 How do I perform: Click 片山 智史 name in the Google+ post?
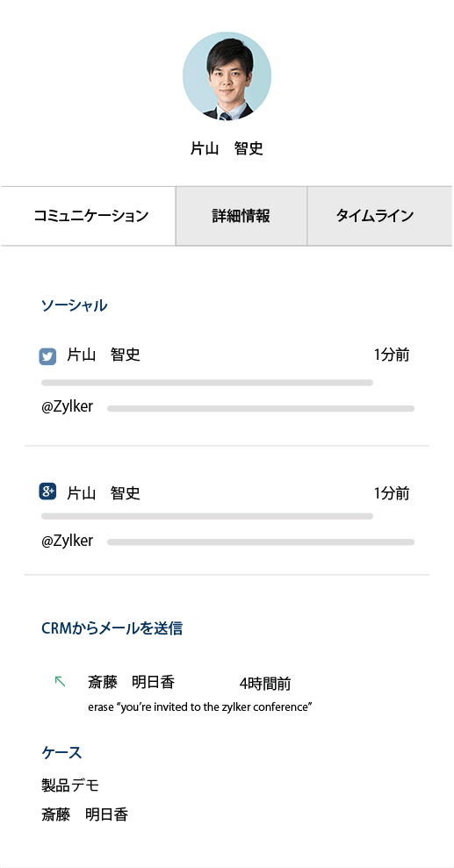pos(104,492)
